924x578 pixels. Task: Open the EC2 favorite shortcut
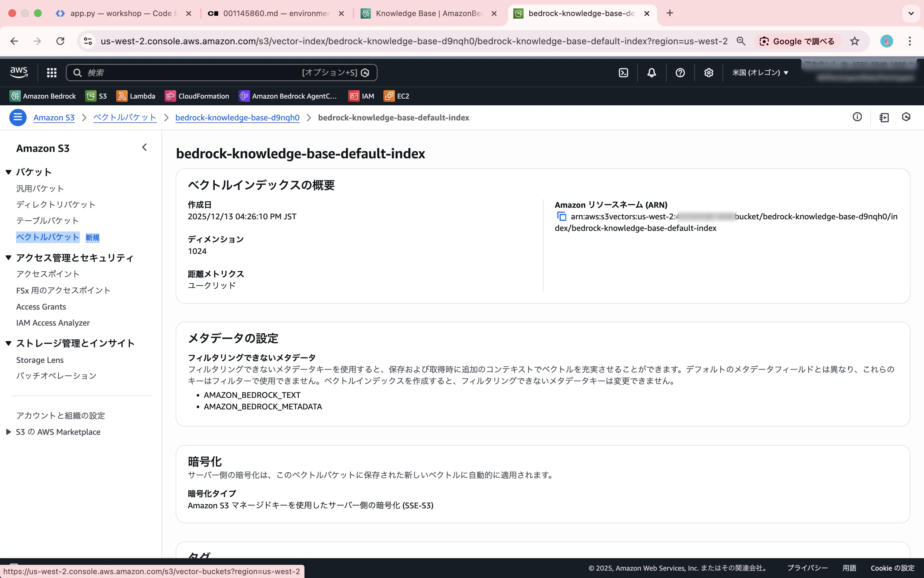pyautogui.click(x=396, y=96)
